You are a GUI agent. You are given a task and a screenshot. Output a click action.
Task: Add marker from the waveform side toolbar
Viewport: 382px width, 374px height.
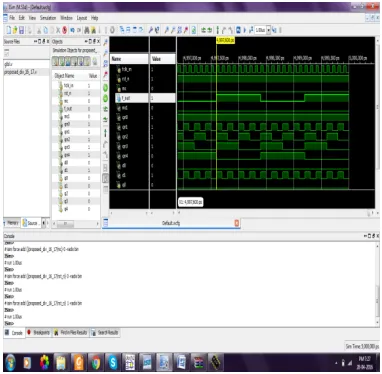105,133
